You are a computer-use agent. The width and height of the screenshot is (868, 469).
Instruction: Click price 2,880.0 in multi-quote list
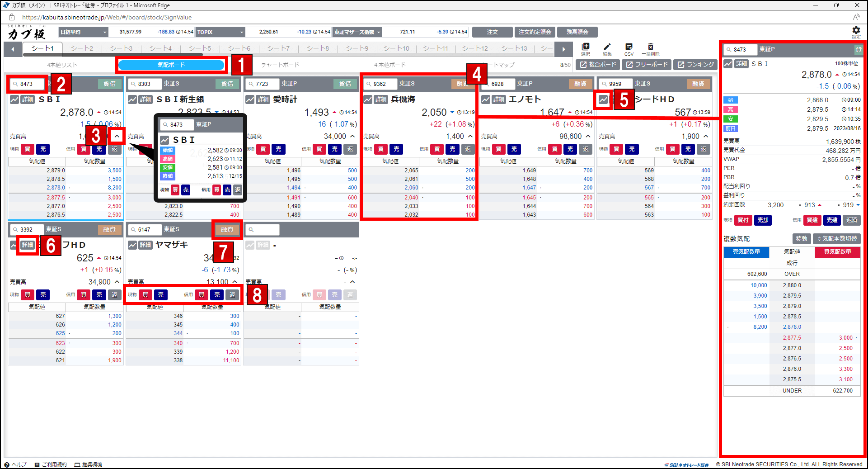792,285
